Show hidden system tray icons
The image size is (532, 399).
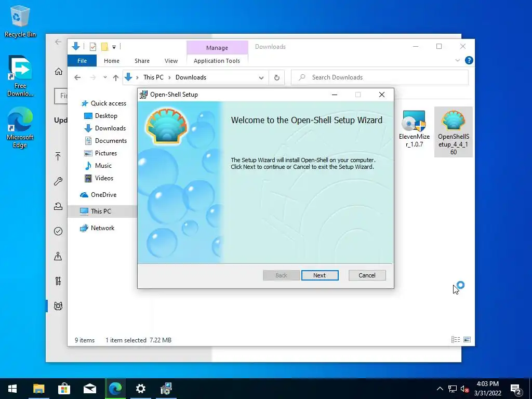pyautogui.click(x=440, y=389)
